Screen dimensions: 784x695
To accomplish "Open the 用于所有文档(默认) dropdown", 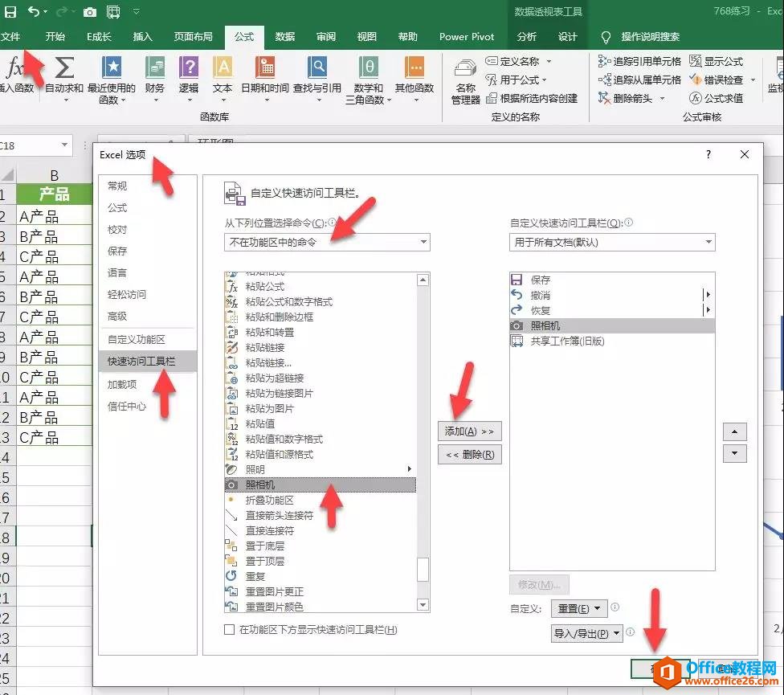I will coord(612,242).
